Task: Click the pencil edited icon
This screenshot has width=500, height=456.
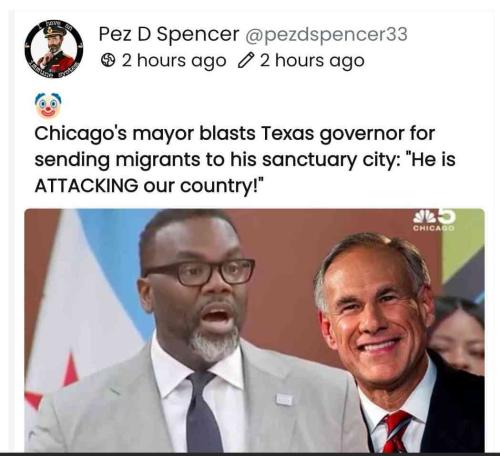Action: coord(245,61)
